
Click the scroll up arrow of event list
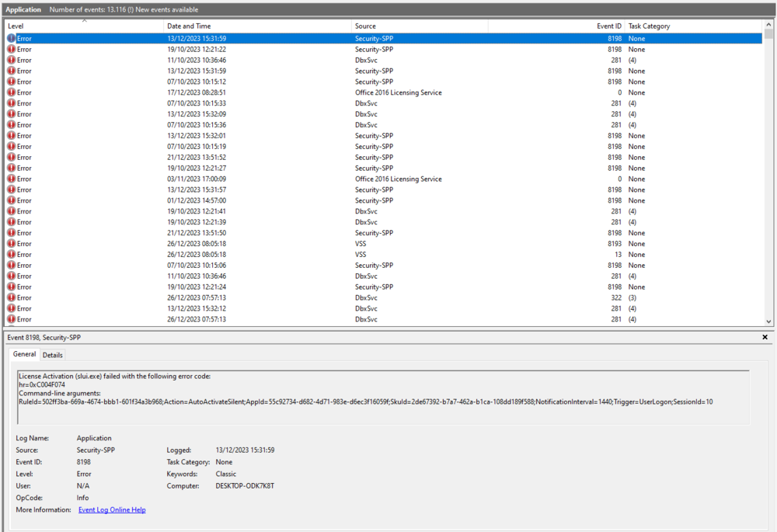[x=769, y=24]
